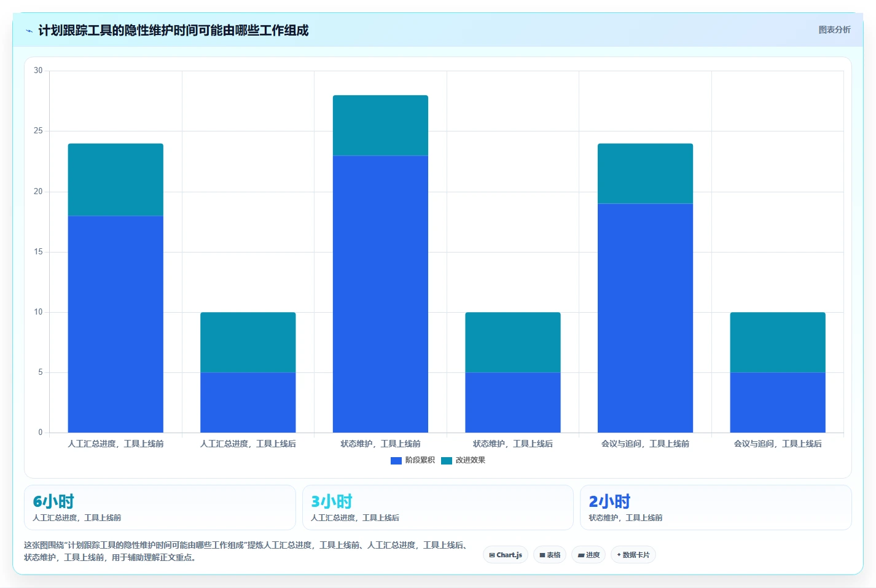
Task: Click x-axis label 状态维护，工具上线前
Action: click(x=380, y=444)
